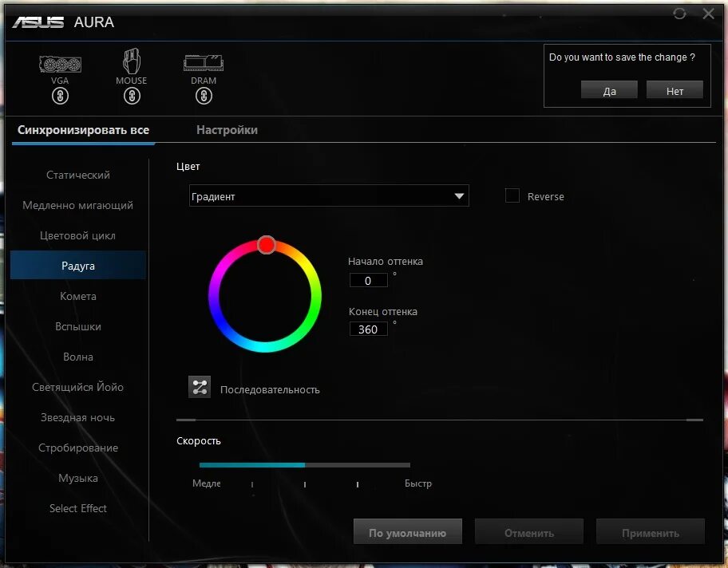
Task: Click Нет to discard the change
Action: (x=675, y=90)
